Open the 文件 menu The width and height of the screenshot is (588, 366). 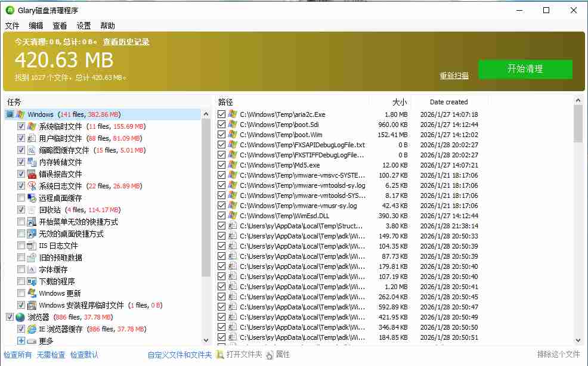click(13, 26)
